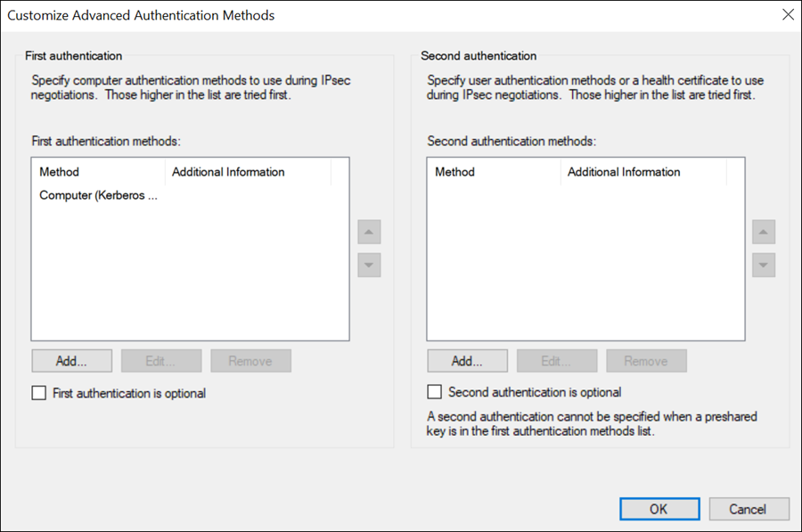Sort first list by Method column
Image resolution: width=802 pixels, height=532 pixels.
tap(99, 172)
